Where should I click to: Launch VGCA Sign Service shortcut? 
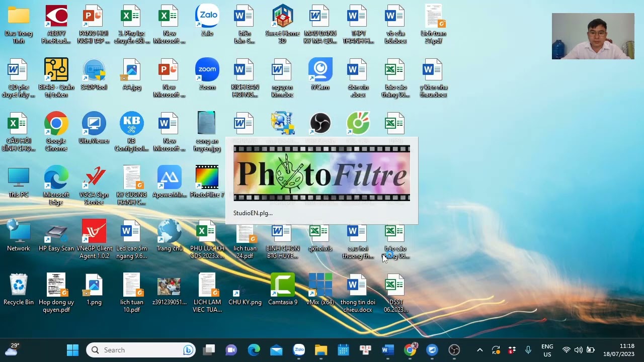coord(94,186)
